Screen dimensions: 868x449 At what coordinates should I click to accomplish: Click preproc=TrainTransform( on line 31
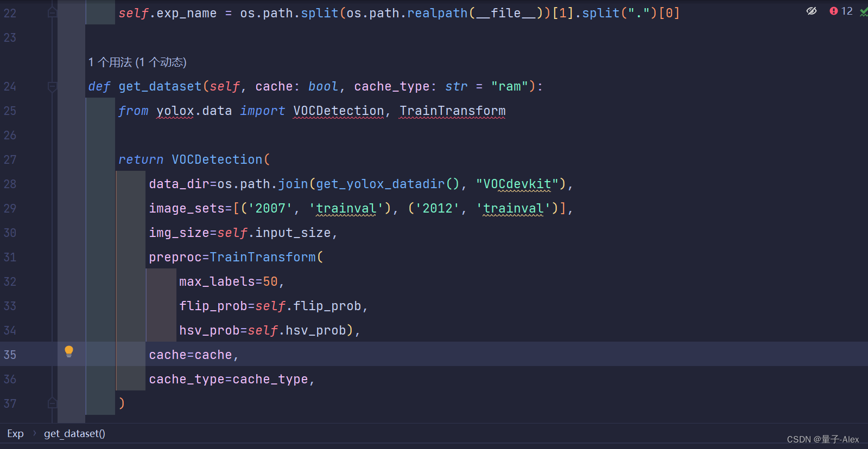coord(236,257)
